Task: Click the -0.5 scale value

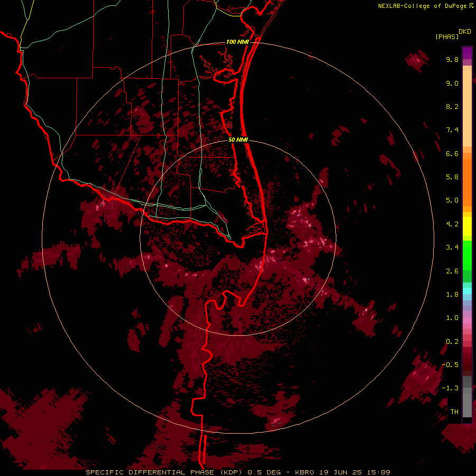Action: point(450,365)
